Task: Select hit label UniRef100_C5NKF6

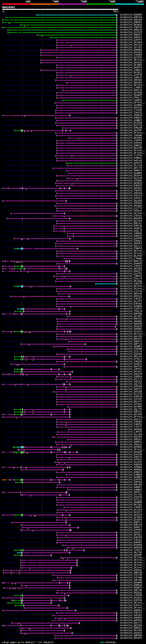Action: tap(131, 248)
